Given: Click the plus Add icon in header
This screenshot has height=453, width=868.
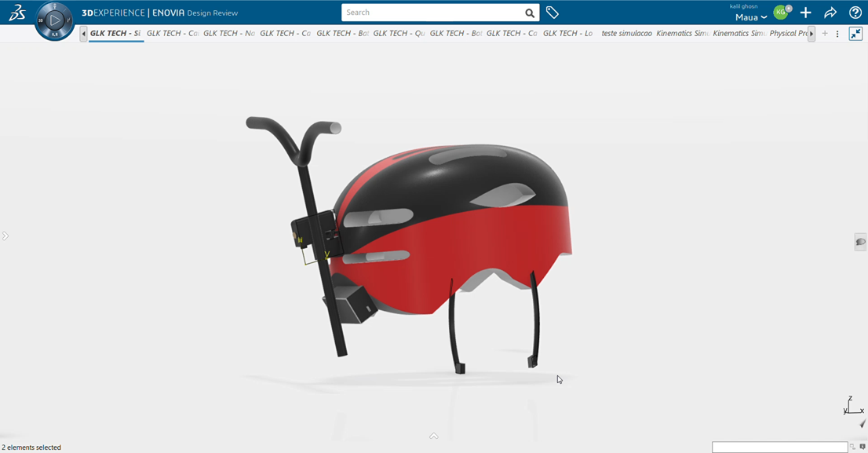Looking at the screenshot, I should (x=805, y=13).
